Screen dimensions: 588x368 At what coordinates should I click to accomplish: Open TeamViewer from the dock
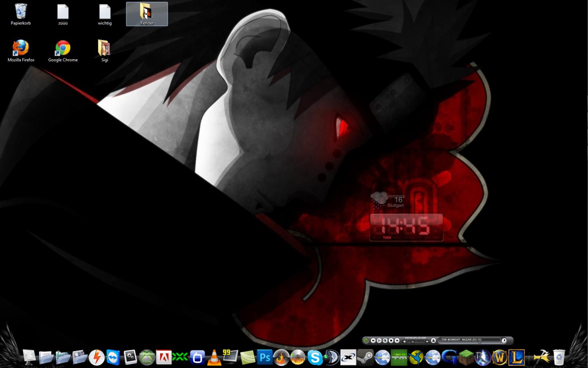113,357
